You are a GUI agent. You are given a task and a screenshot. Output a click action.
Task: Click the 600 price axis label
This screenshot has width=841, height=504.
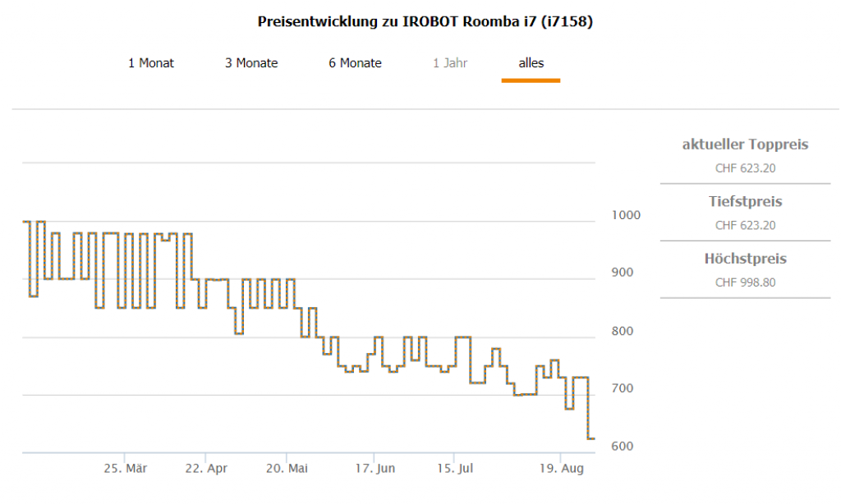click(x=623, y=447)
